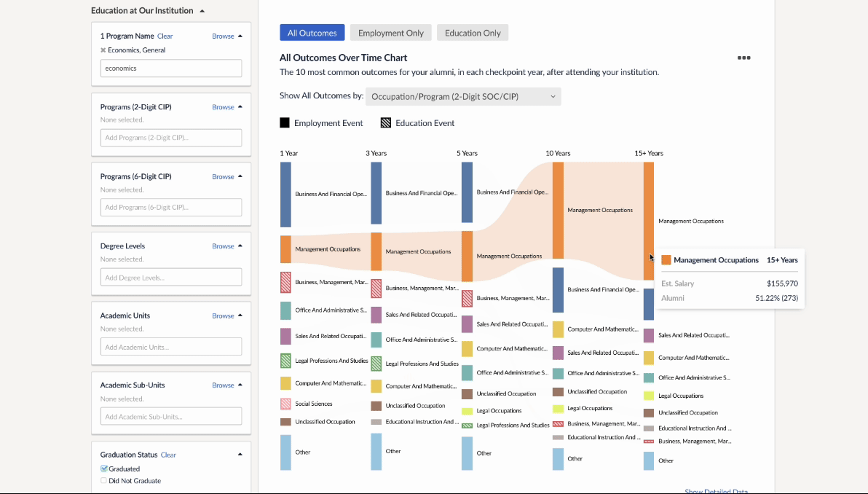Image resolution: width=868 pixels, height=494 pixels.
Task: Collapse the Education at Our Institution section
Action: click(x=202, y=11)
